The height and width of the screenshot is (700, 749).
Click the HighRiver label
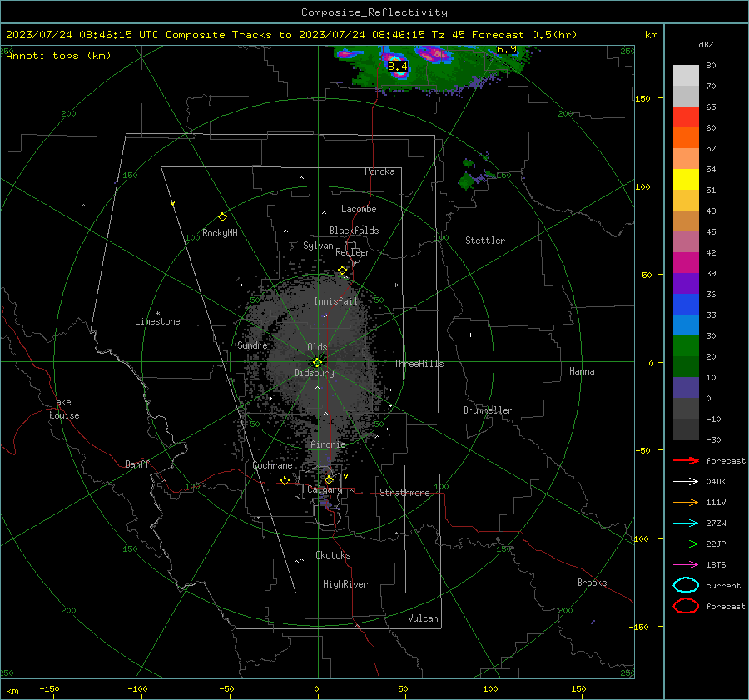345,584
